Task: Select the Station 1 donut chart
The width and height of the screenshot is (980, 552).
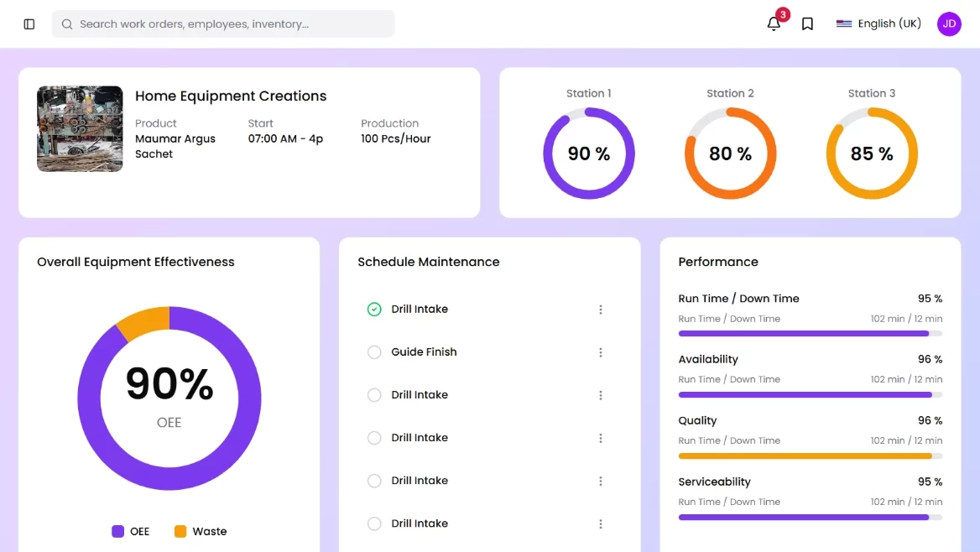Action: [589, 154]
